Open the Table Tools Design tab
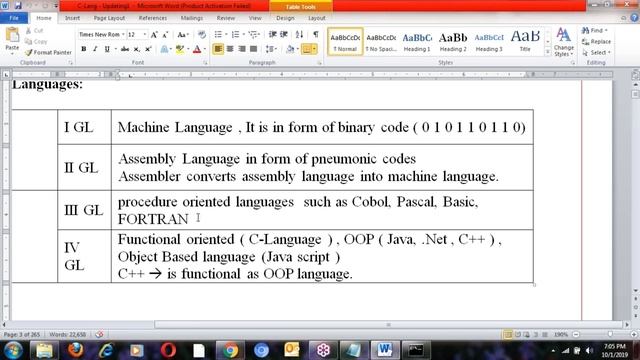The image size is (640, 360). pos(285,18)
